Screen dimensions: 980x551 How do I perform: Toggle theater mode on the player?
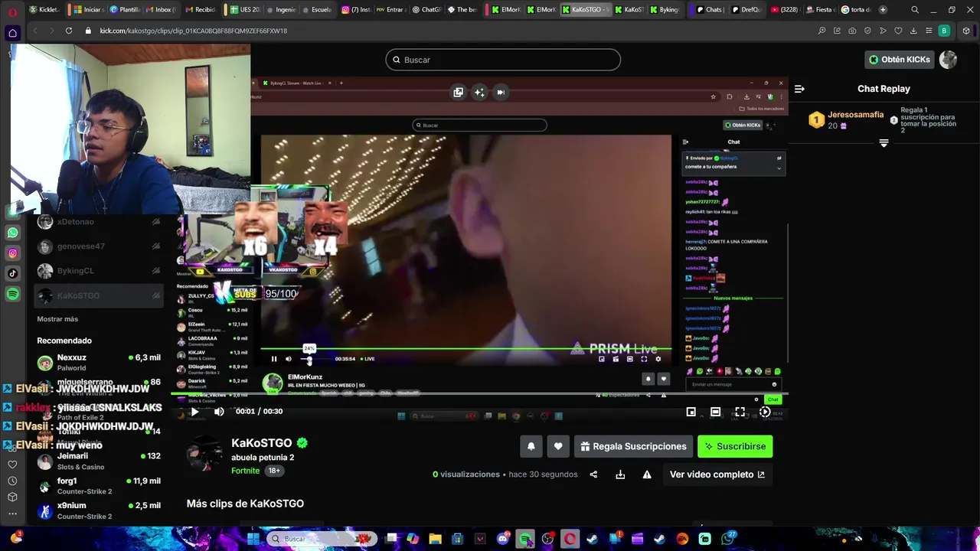(715, 412)
